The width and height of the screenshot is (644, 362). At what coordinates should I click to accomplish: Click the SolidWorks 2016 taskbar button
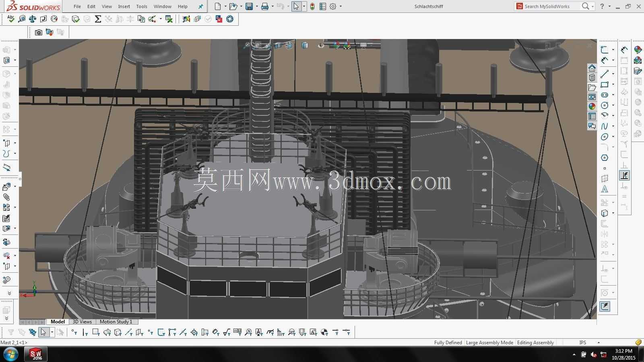coord(36,354)
